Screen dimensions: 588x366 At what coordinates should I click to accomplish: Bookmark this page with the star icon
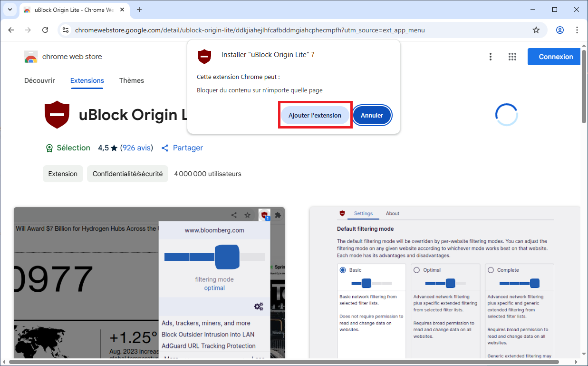pos(536,30)
